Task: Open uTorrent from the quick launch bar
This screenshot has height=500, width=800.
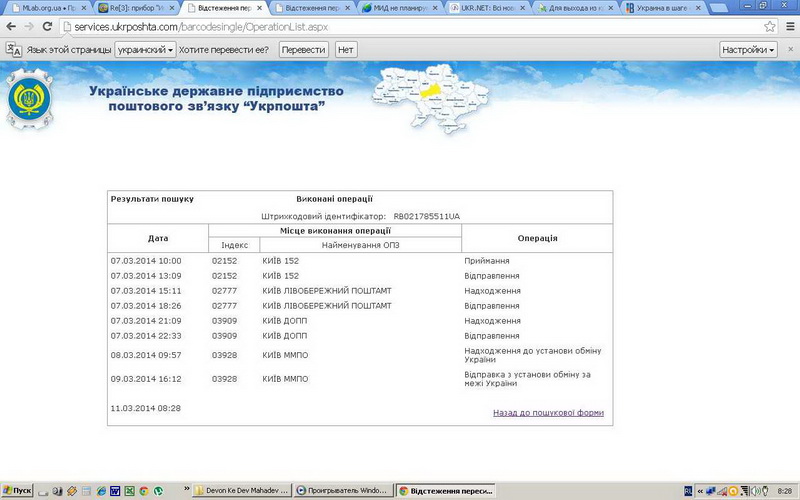Action: [158, 491]
